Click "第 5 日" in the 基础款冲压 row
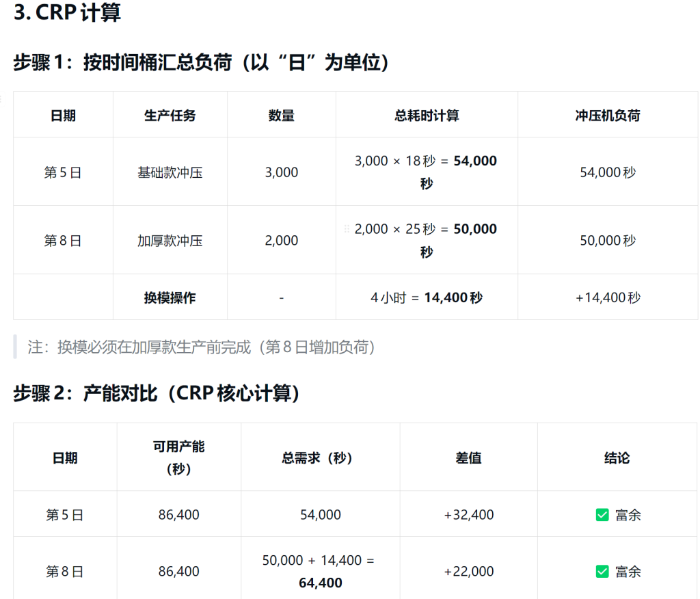 coord(63,172)
